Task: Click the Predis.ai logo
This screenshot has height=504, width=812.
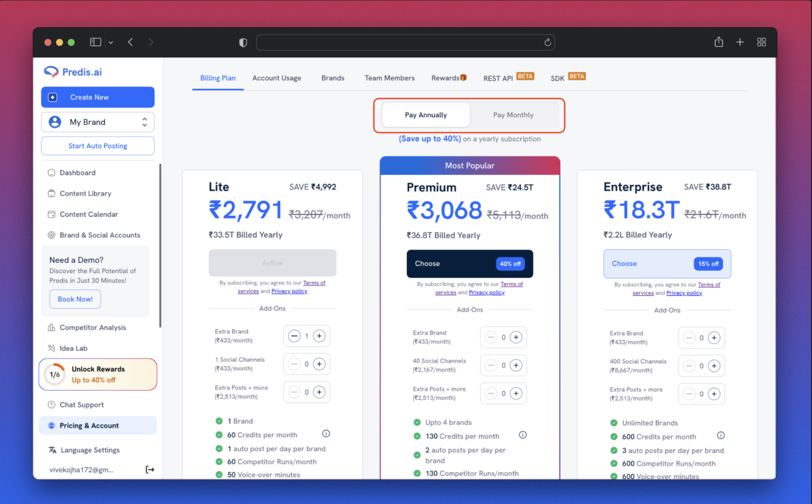Action: click(73, 72)
